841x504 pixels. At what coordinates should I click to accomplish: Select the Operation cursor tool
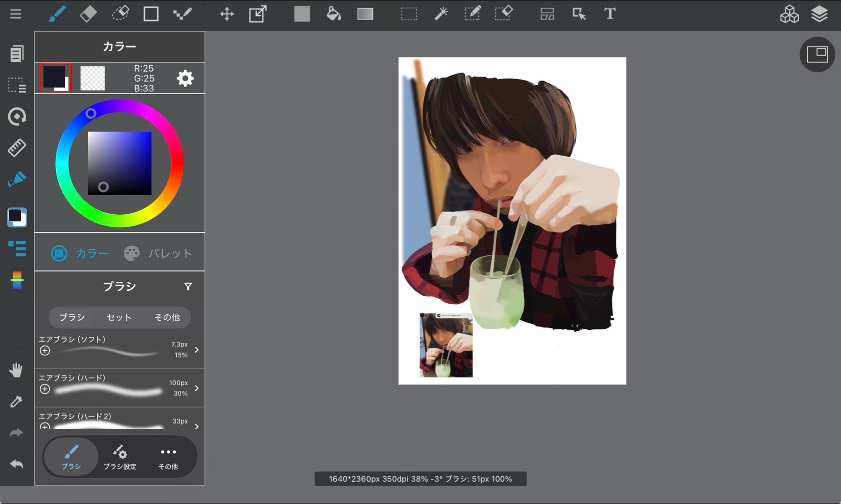coord(579,14)
